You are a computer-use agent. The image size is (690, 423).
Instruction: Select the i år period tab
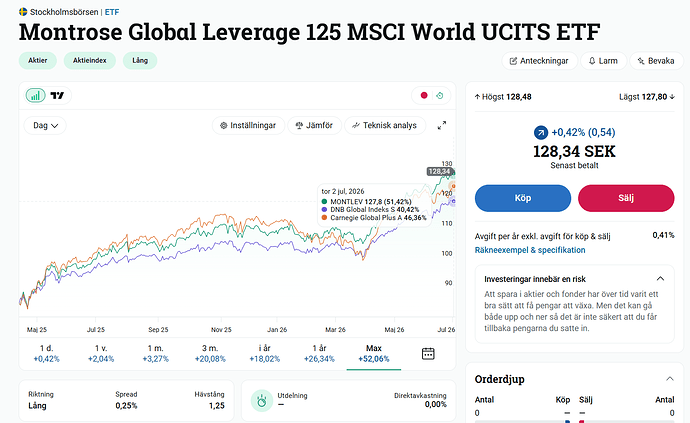(x=264, y=353)
